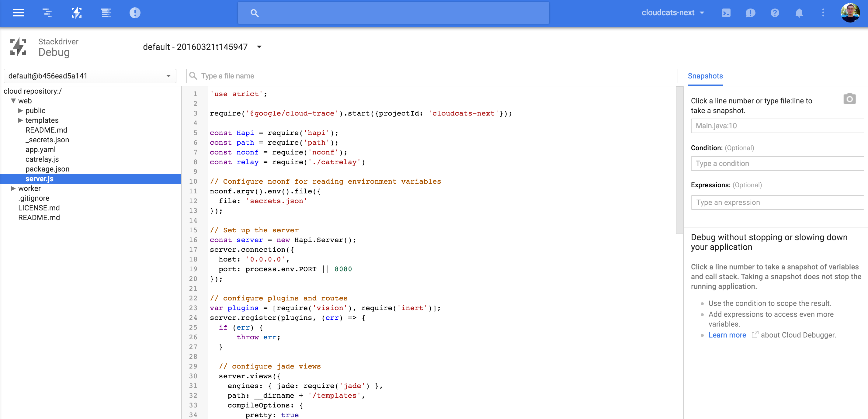Expand the worker folder

pyautogui.click(x=13, y=188)
